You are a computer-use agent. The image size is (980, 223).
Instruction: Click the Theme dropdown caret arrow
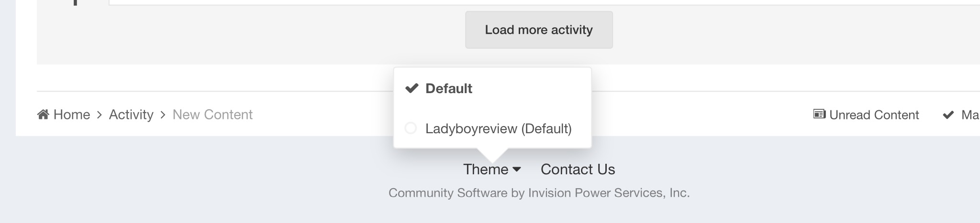(x=517, y=170)
